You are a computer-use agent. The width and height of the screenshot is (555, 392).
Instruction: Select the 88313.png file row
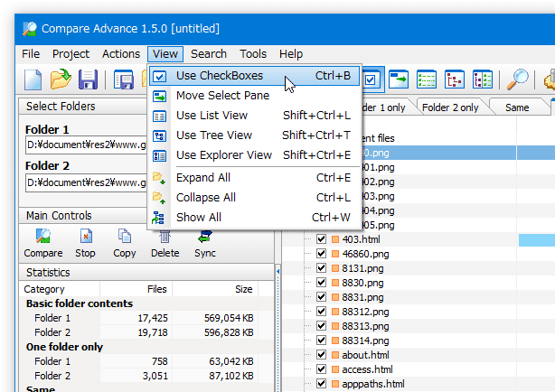[365, 326]
